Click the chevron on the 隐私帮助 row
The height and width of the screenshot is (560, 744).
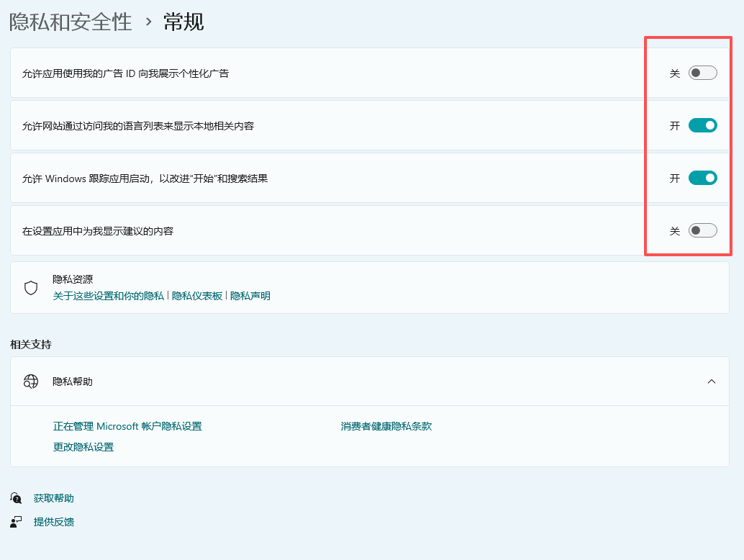[712, 381]
